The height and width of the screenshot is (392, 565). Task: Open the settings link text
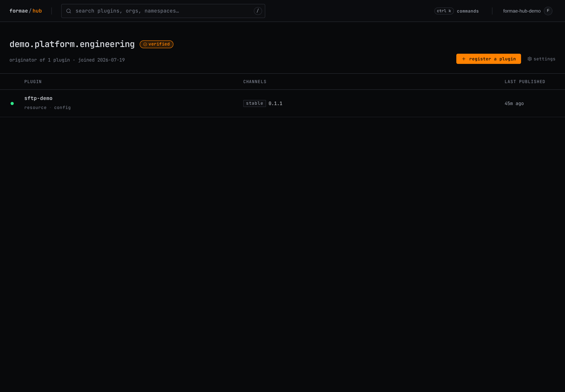click(x=544, y=59)
